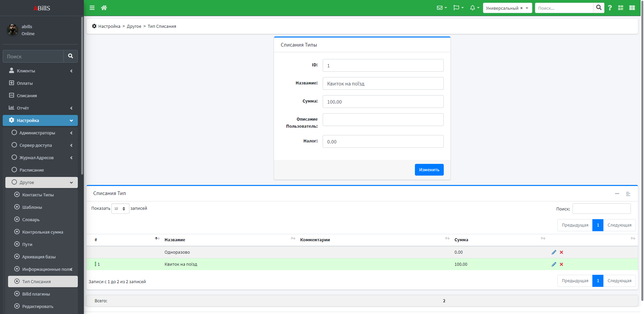This screenshot has height=314, width=644.
Task: Delete the 'Одноразово' row with red X
Action: point(561,252)
